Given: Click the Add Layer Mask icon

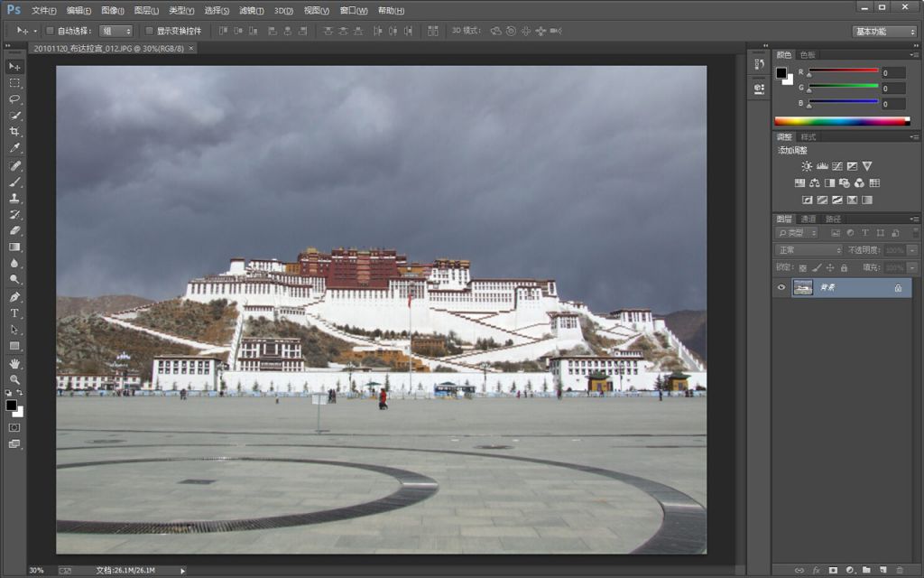Looking at the screenshot, I should [x=834, y=569].
